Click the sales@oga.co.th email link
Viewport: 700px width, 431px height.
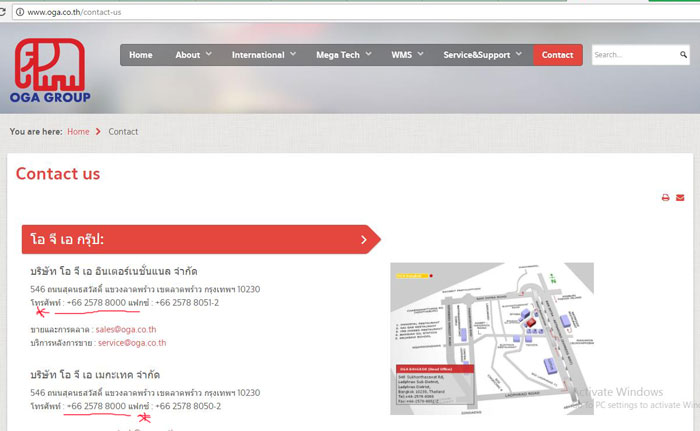[x=125, y=328]
